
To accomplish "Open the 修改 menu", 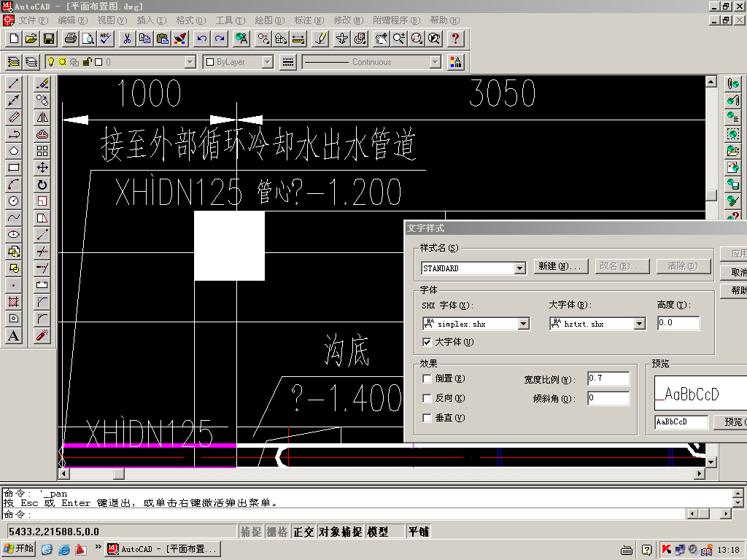I will coord(348,20).
